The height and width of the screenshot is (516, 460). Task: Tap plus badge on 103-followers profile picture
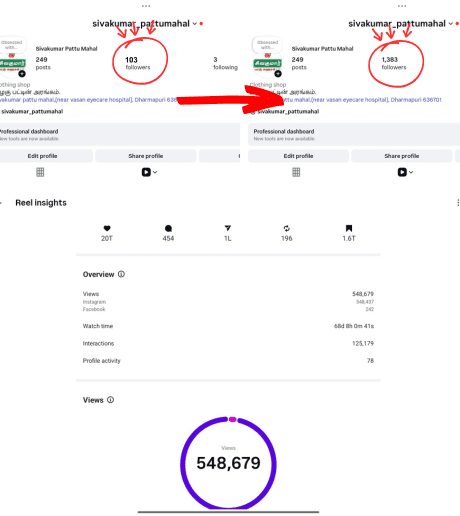(x=22, y=74)
